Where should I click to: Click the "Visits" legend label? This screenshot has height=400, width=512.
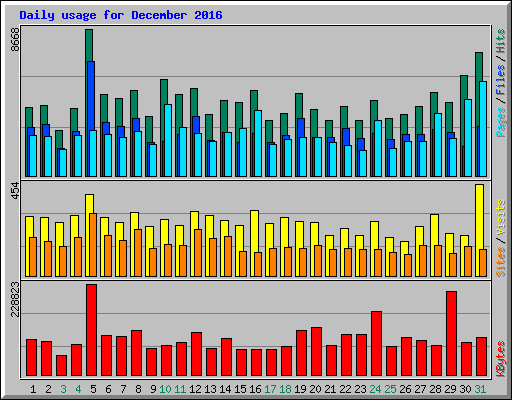coord(501,218)
